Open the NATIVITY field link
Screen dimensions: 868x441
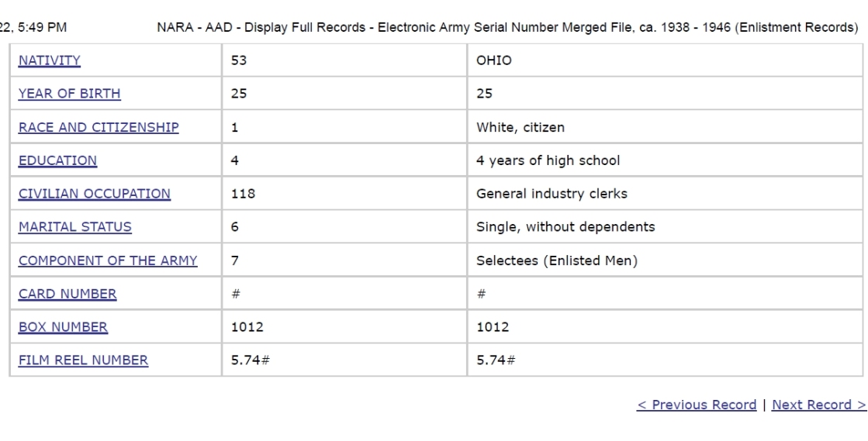50,60
